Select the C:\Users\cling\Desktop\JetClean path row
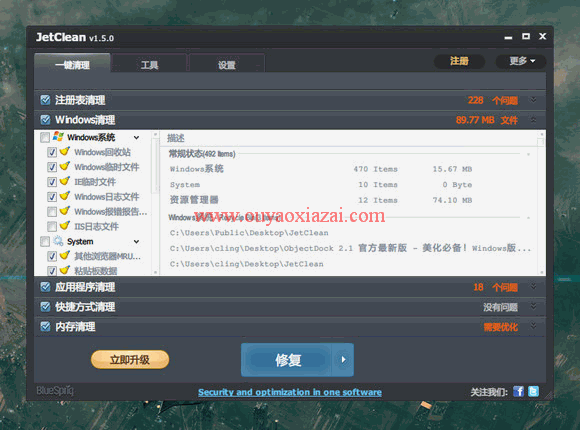Viewport: 580px width, 430px height. (x=247, y=264)
